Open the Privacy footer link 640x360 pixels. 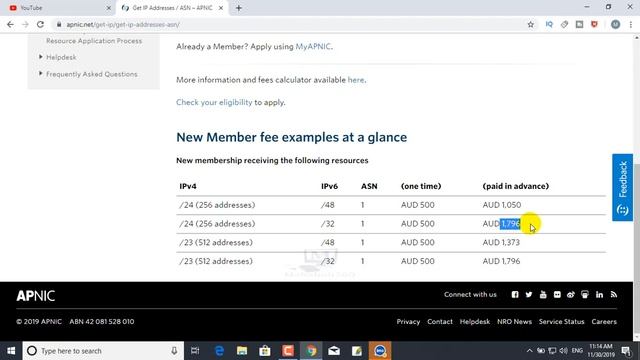[408, 322]
